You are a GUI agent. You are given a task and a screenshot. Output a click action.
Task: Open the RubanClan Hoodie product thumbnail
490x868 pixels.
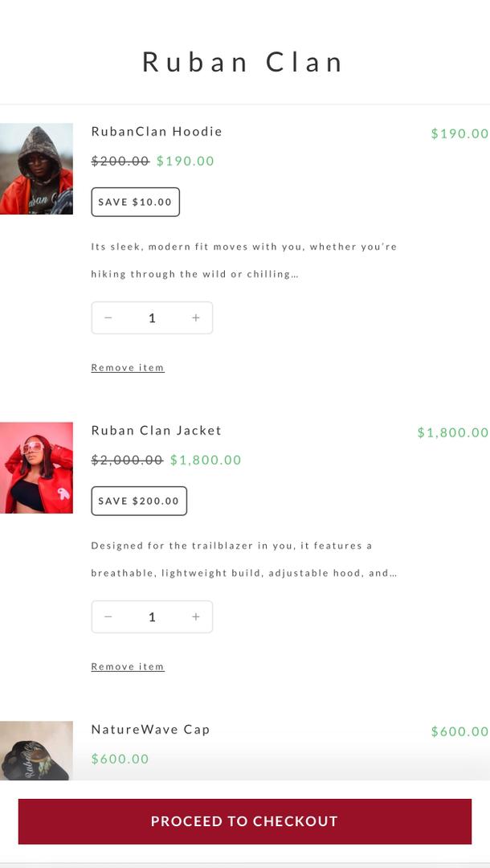point(36,169)
